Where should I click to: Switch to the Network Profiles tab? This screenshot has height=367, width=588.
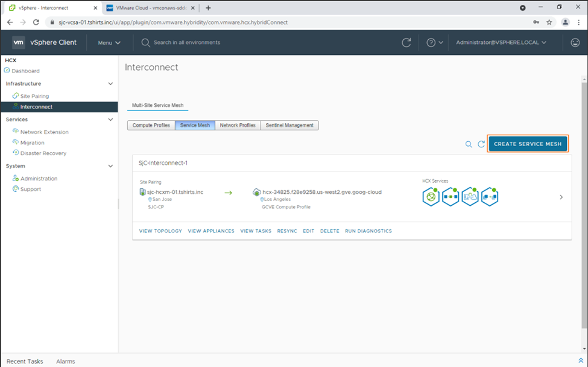[238, 126]
